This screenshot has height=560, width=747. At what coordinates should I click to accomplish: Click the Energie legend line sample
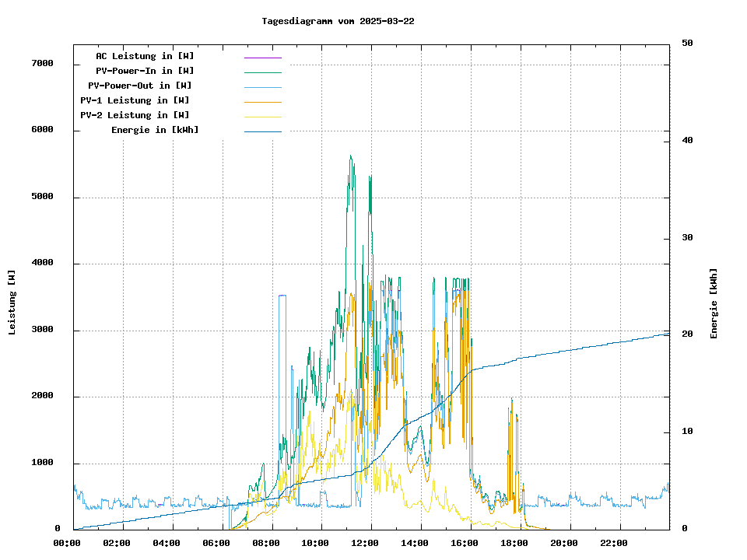pyautogui.click(x=262, y=131)
